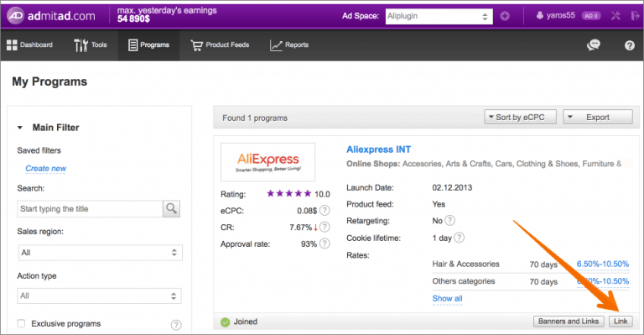Open the Sales region dropdown
The width and height of the screenshot is (644, 335).
pyautogui.click(x=101, y=253)
